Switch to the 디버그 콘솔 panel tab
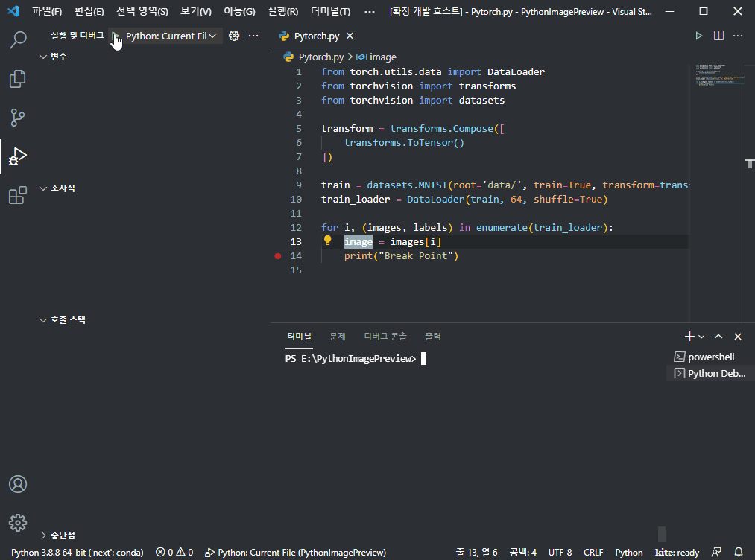 tap(385, 337)
